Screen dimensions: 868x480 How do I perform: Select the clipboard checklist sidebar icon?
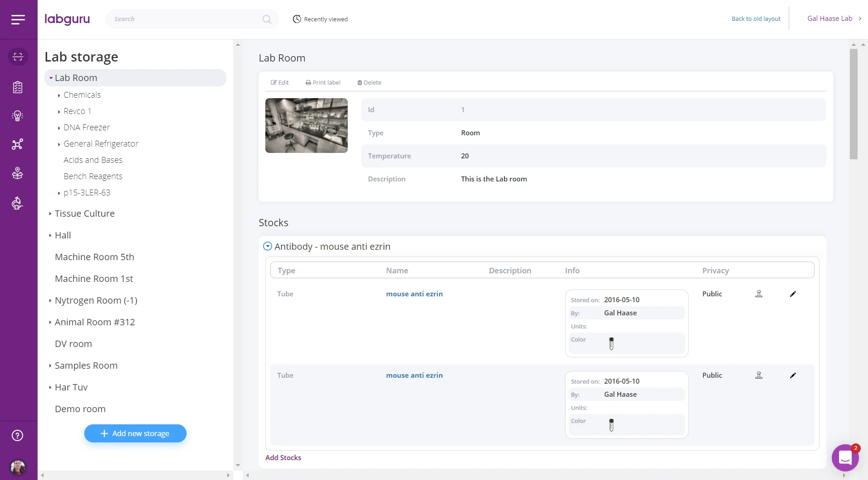[x=18, y=87]
